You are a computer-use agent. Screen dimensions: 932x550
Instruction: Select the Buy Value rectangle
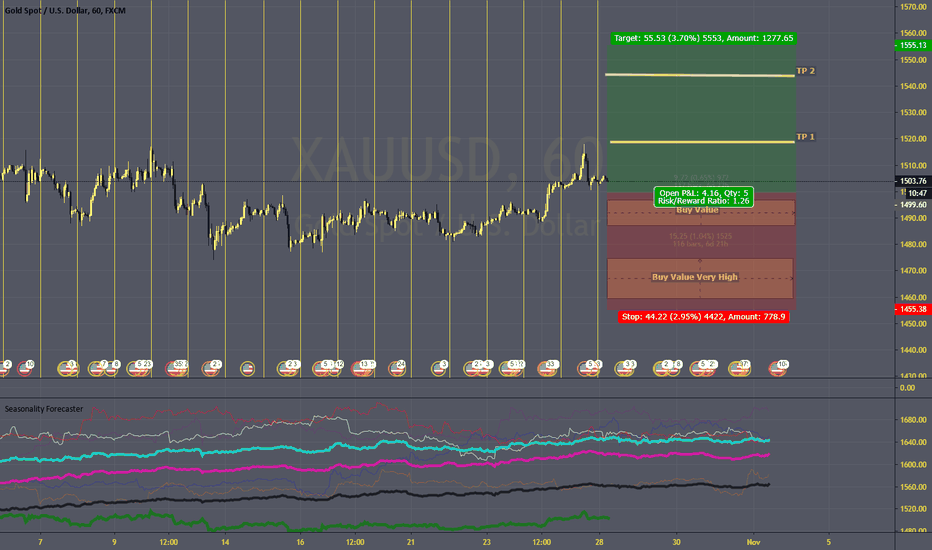click(x=701, y=213)
